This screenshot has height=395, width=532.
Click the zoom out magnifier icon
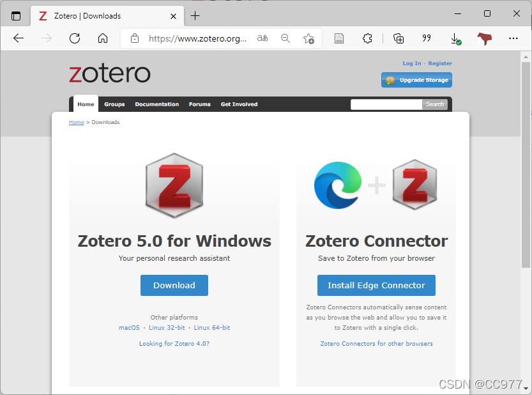(285, 38)
